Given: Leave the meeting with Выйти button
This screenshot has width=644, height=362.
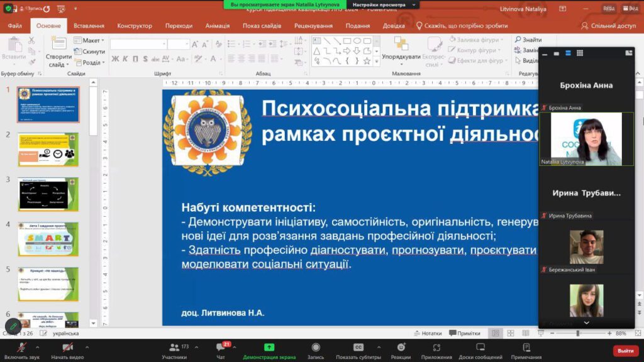Looking at the screenshot, I should (x=625, y=351).
